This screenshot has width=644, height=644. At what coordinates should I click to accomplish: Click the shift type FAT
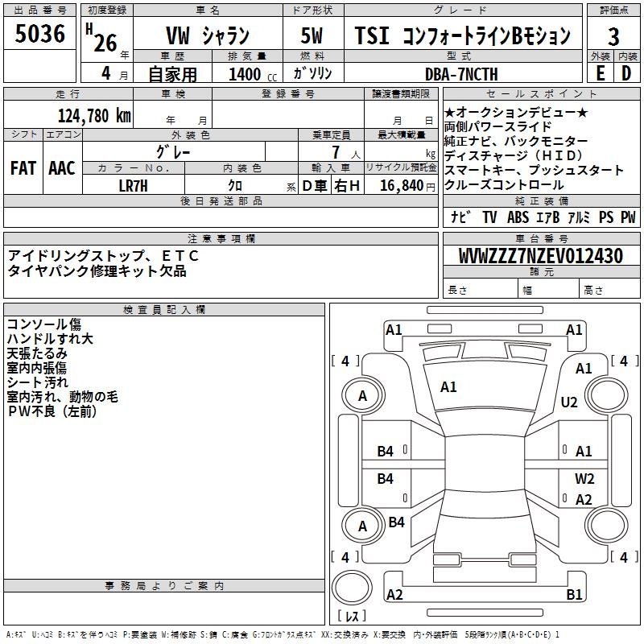click(x=23, y=168)
